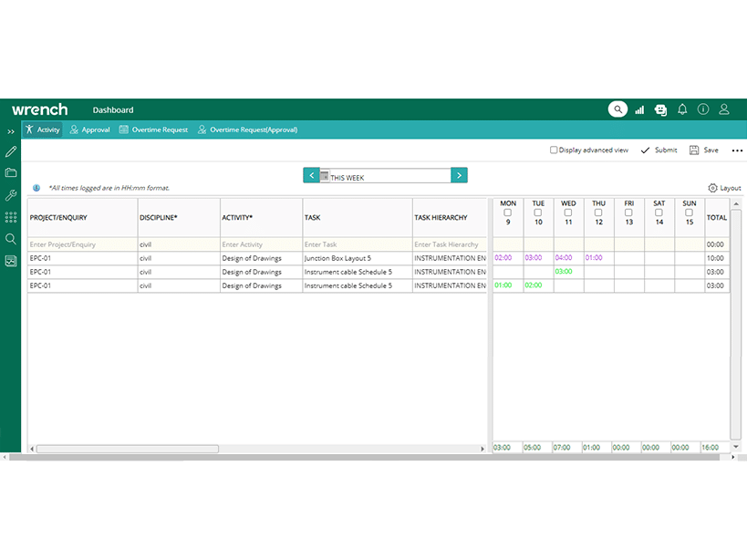Select Wednesday 03:00 green entry
The width and height of the screenshot is (747, 560).
[x=569, y=272]
